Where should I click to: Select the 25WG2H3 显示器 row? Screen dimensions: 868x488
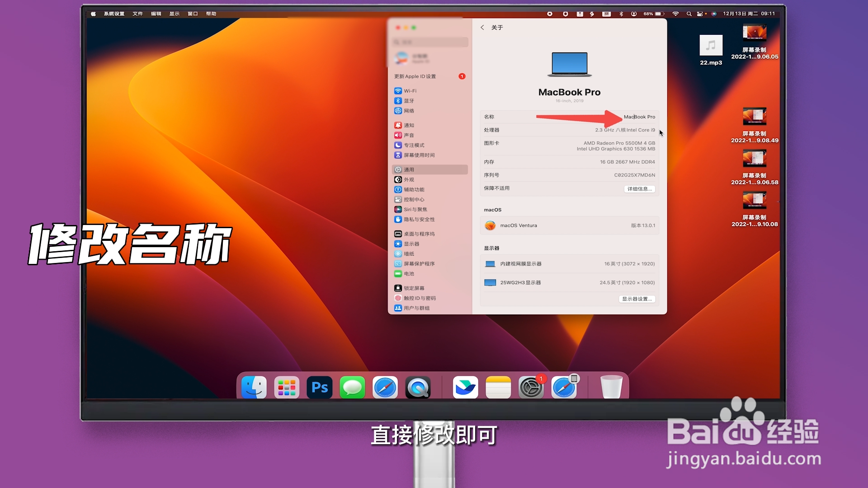pos(569,282)
